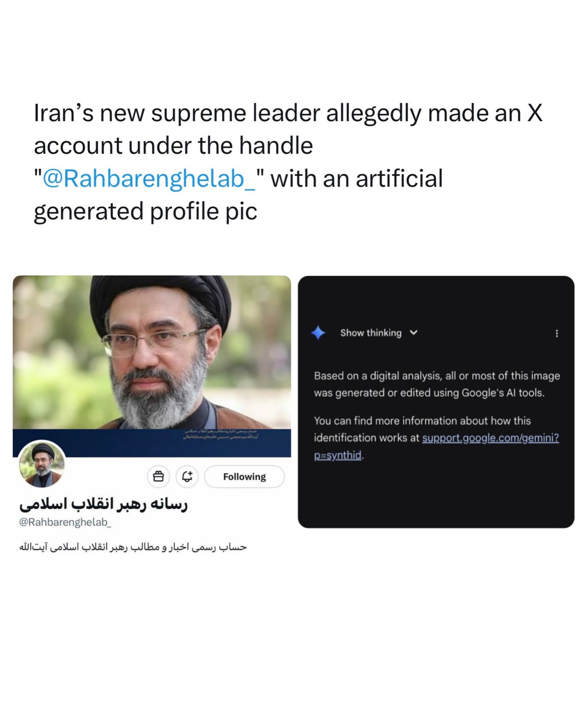Click the blue Gemini sparkle icon
The width and height of the screenshot is (582, 728).
coord(318,333)
